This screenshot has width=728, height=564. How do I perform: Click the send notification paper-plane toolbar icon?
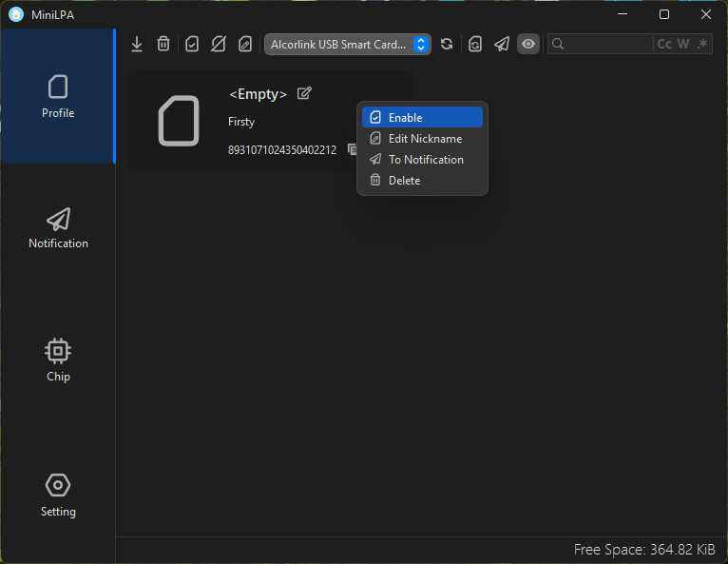tap(502, 44)
